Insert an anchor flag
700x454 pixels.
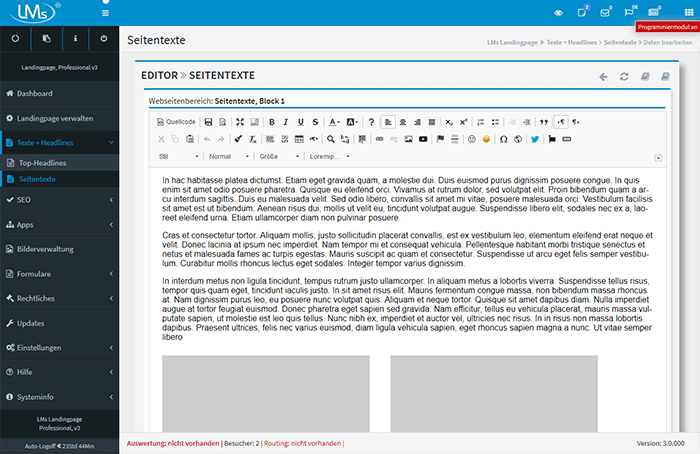pos(440,139)
